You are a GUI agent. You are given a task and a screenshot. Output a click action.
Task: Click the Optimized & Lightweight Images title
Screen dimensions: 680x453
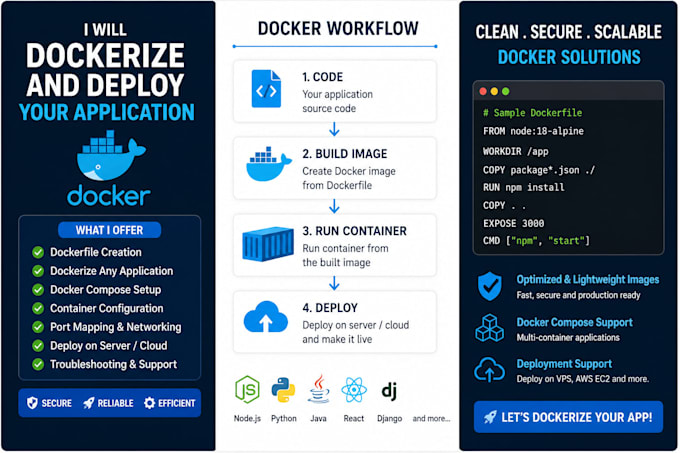tap(588, 280)
